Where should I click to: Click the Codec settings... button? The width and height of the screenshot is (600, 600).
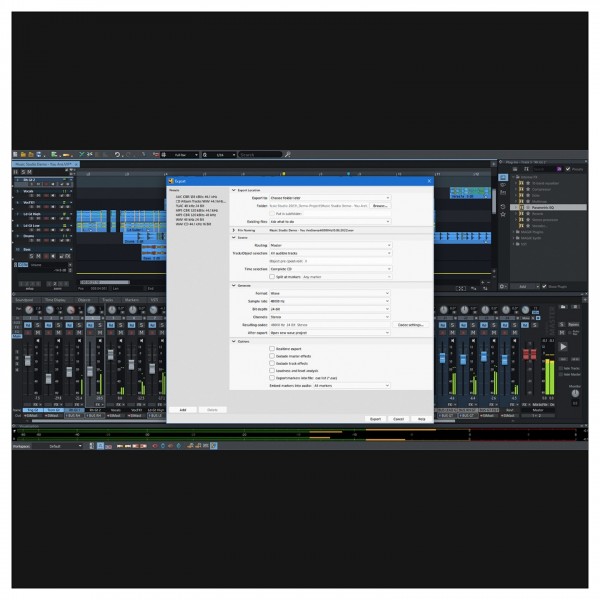(411, 325)
